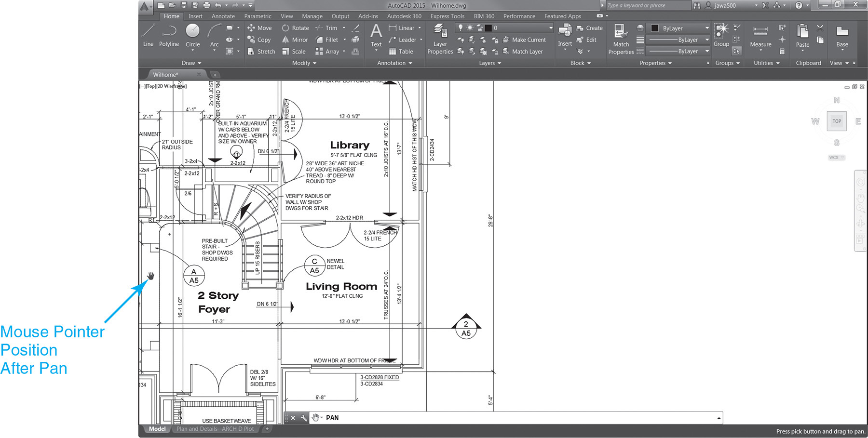Switch to the Insert ribbon tab
Image resolution: width=868 pixels, height=438 pixels.
[195, 16]
